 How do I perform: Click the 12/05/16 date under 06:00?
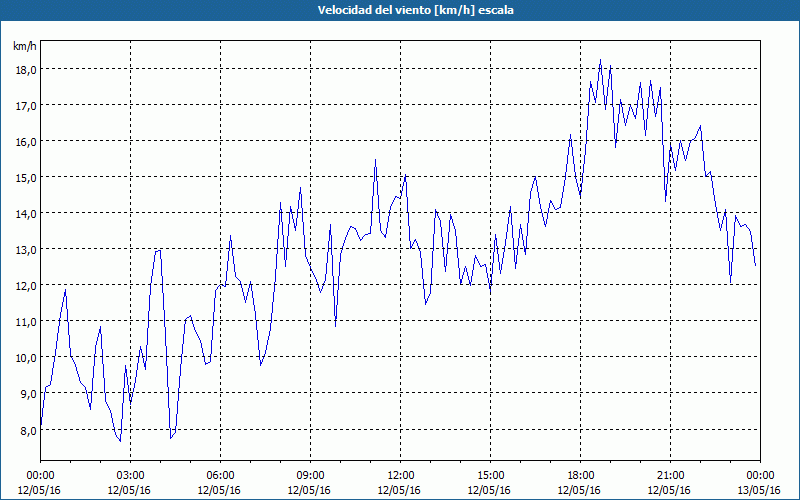pos(219,490)
